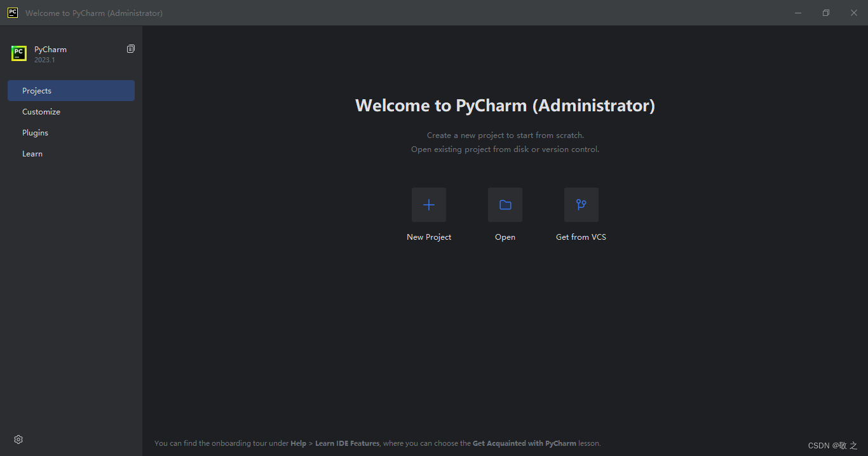Screen dimensions: 868x456
Task: Click the Open label
Action: coord(505,237)
